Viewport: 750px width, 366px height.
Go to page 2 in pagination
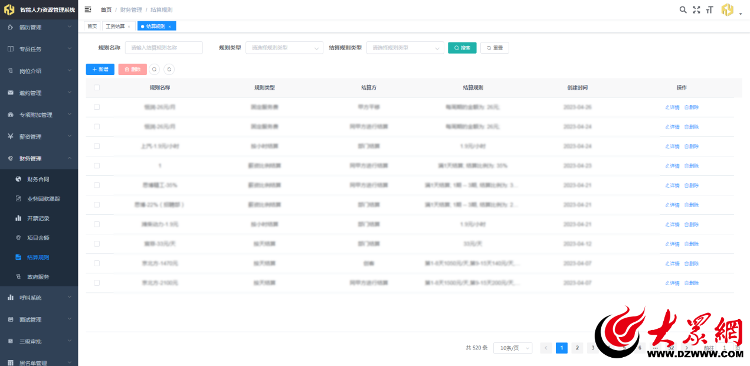[577, 348]
